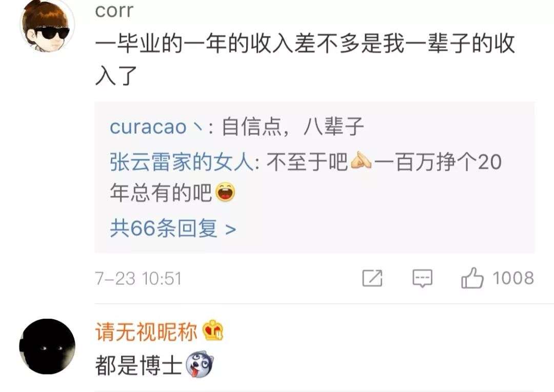Tap the comment reply bubble icon
This screenshot has height=392, width=554.
[422, 278]
